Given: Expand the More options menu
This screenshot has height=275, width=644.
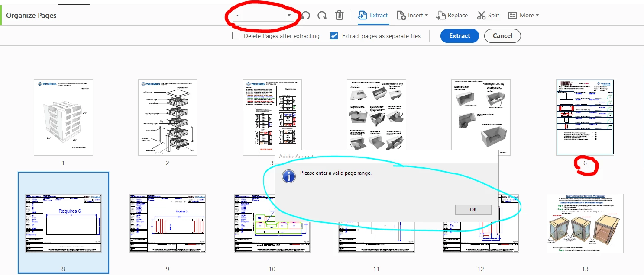Looking at the screenshot, I should pos(523,16).
